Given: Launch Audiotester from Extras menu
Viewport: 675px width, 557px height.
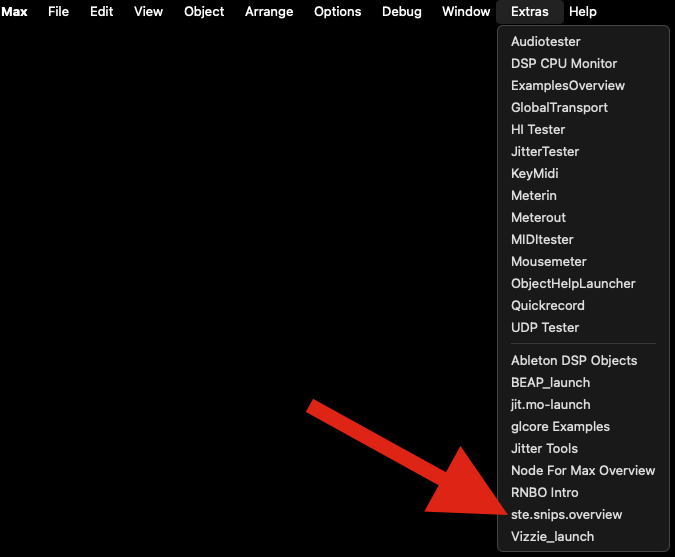Looking at the screenshot, I should (545, 42).
